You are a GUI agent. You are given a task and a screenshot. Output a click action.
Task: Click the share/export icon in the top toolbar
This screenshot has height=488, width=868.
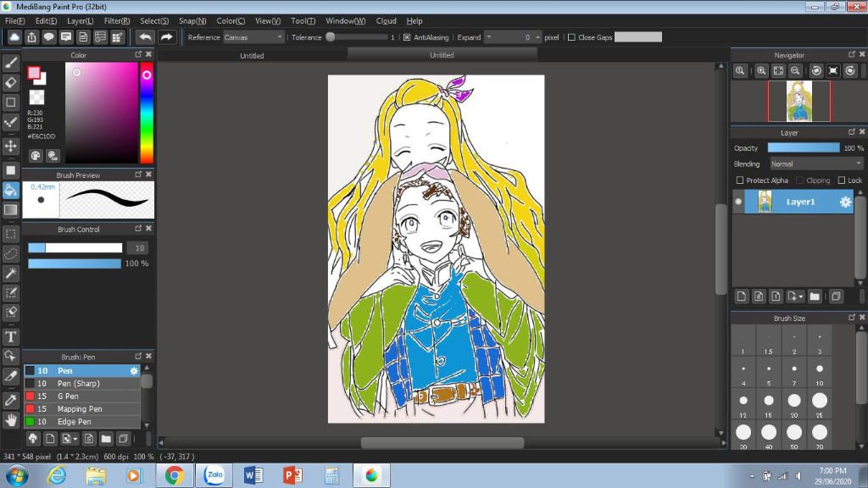click(31, 37)
